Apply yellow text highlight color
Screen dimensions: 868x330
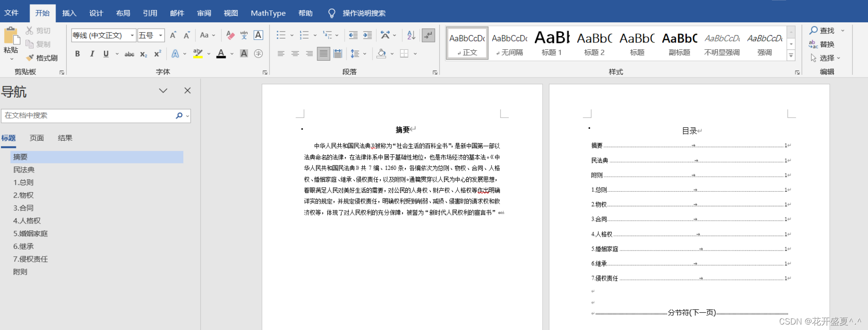coord(198,54)
